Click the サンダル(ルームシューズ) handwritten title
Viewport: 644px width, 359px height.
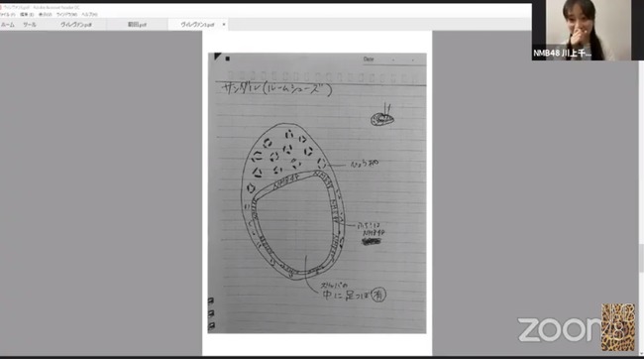tap(276, 89)
